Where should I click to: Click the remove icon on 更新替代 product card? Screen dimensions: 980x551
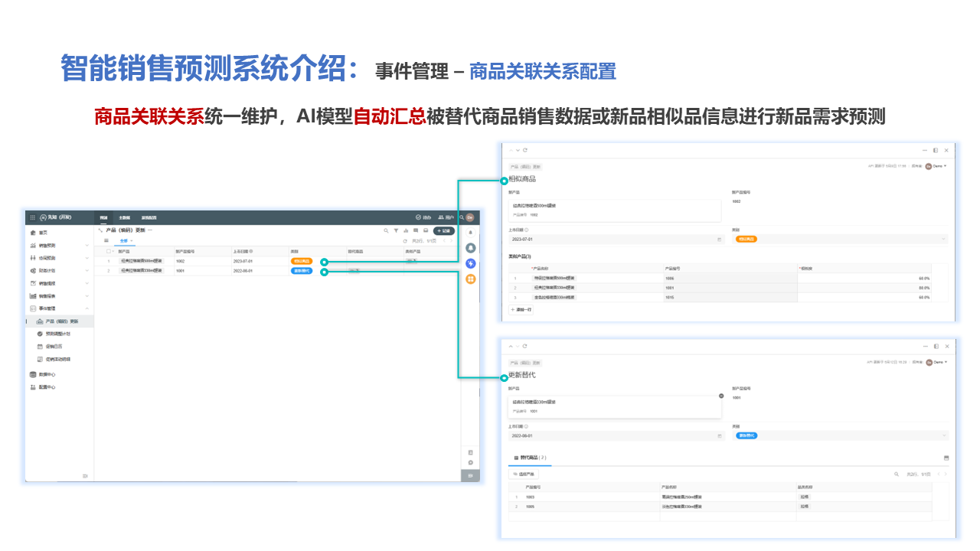[721, 396]
